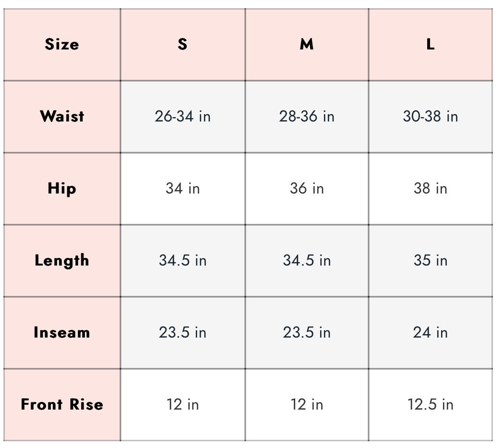Image resolution: width=503 pixels, height=448 pixels.
Task: Select the M column header
Action: coord(307,45)
